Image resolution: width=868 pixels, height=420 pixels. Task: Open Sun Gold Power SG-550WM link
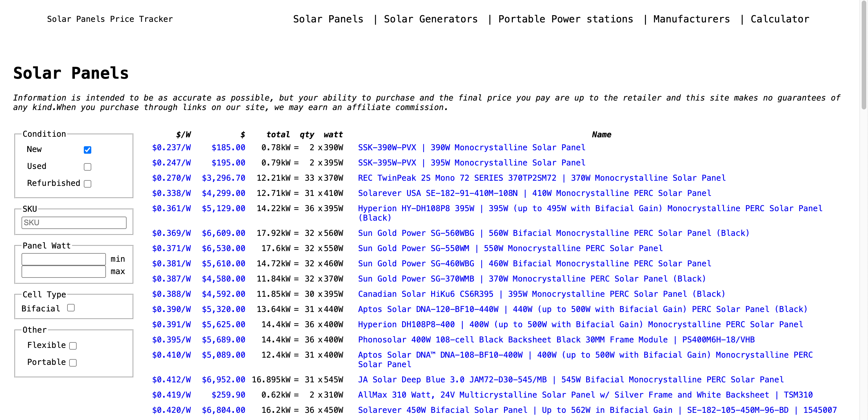coord(510,248)
